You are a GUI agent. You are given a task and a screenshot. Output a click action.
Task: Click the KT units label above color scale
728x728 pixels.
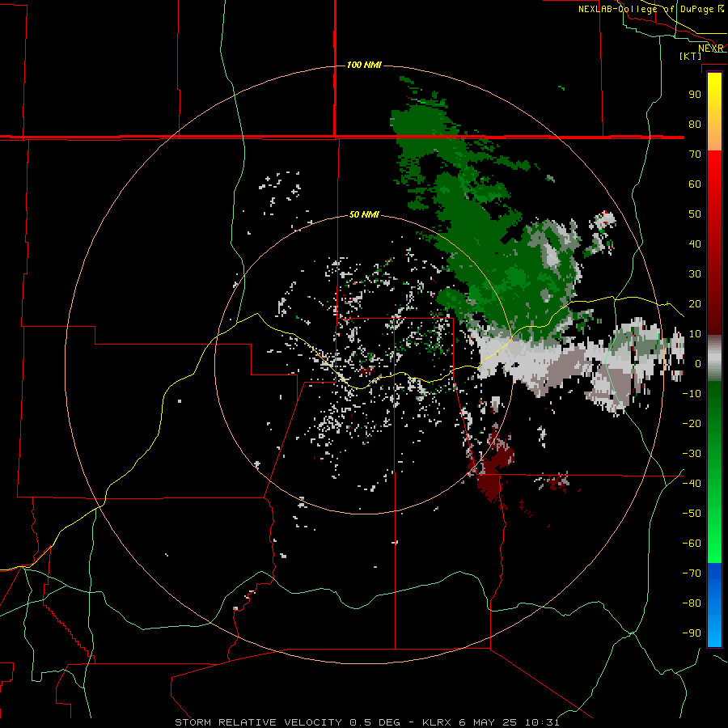[x=690, y=56]
